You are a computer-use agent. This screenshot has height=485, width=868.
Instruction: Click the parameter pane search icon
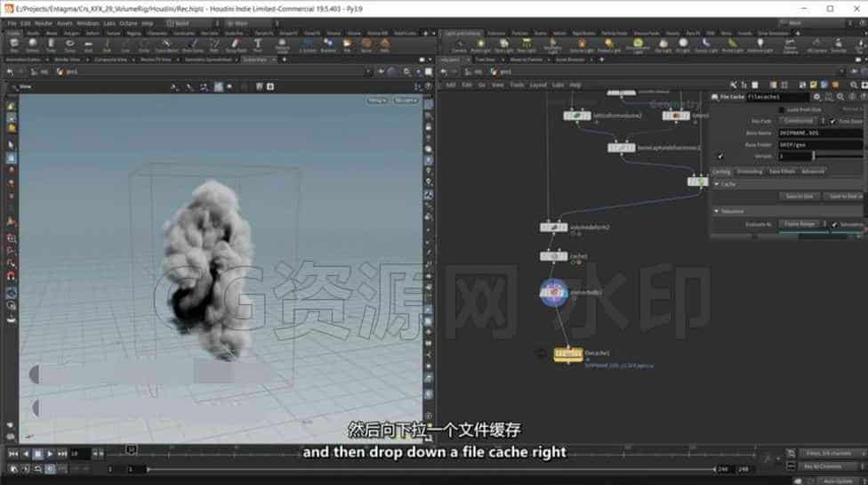point(840,97)
